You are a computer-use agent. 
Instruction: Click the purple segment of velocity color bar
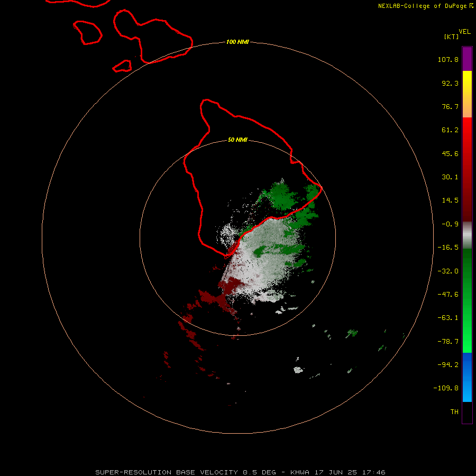pos(467,59)
